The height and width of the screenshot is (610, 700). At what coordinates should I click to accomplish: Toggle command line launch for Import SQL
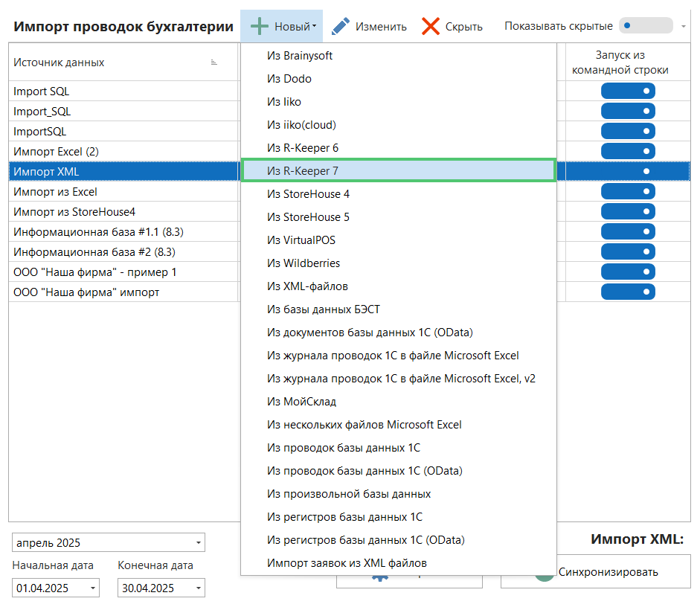tap(628, 91)
